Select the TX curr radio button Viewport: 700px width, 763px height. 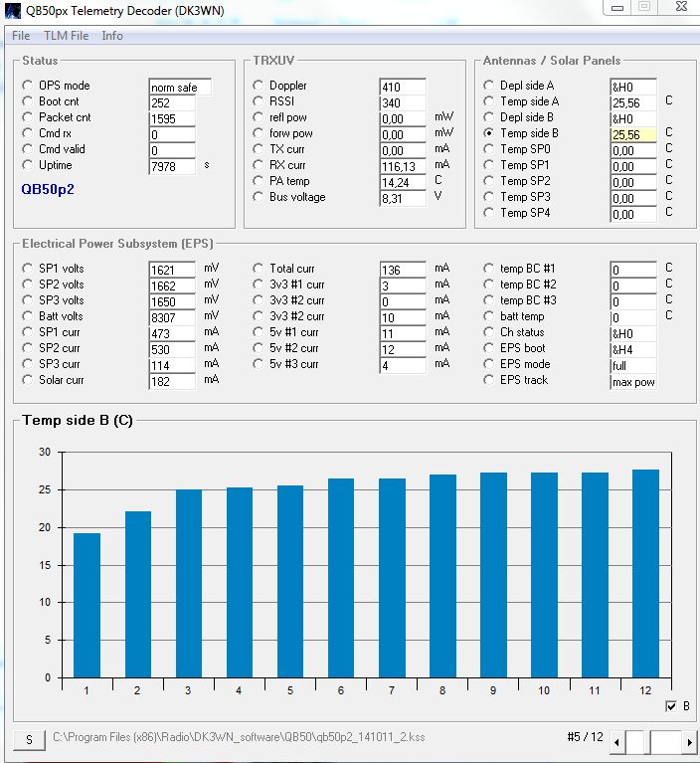(x=258, y=149)
